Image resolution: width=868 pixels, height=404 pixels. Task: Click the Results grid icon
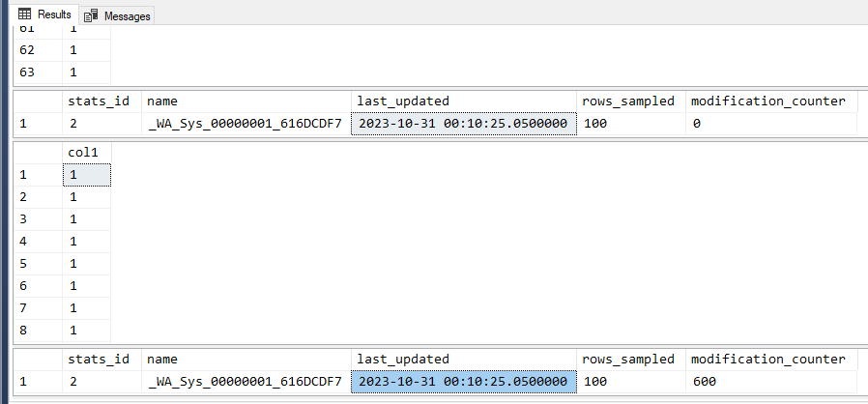[x=25, y=15]
